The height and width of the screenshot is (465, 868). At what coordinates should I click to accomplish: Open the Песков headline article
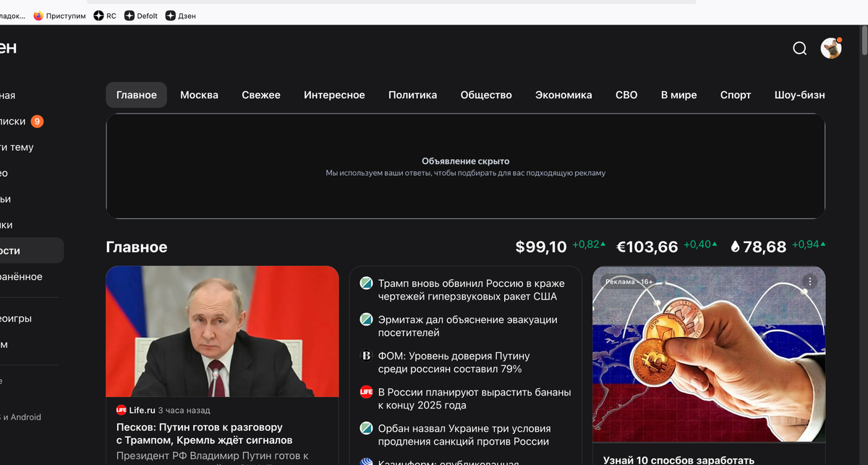[210, 433]
